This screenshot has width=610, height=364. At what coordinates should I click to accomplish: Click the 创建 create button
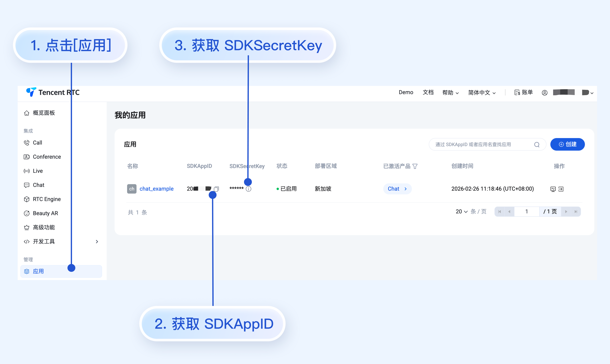(567, 144)
